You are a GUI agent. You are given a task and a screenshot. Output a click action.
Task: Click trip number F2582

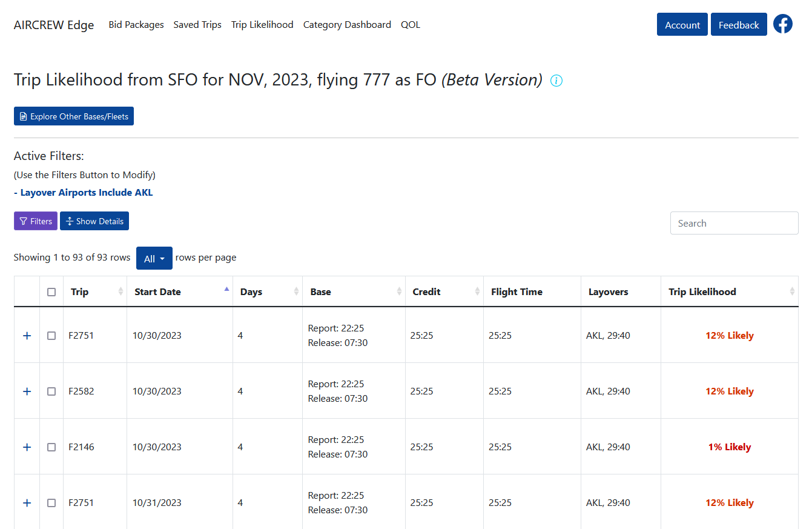point(81,391)
